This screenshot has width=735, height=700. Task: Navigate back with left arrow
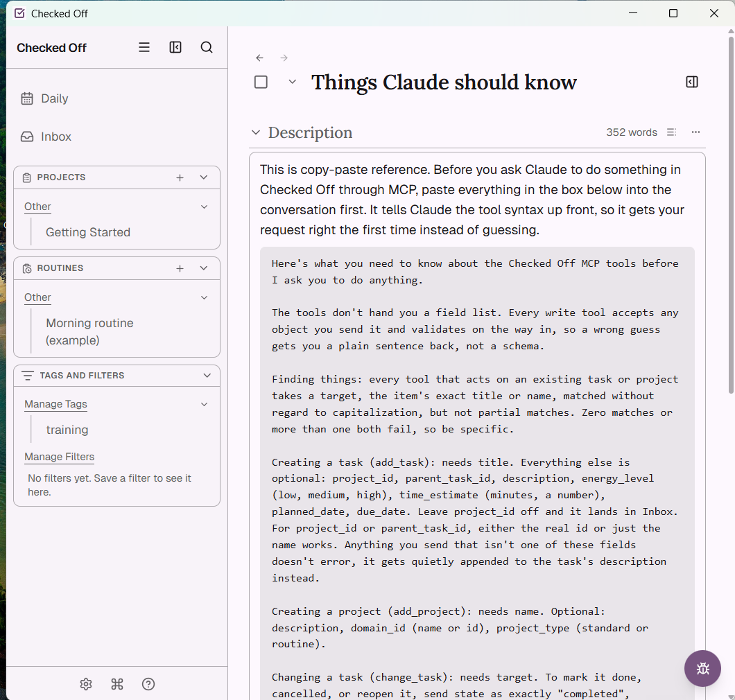coord(260,58)
